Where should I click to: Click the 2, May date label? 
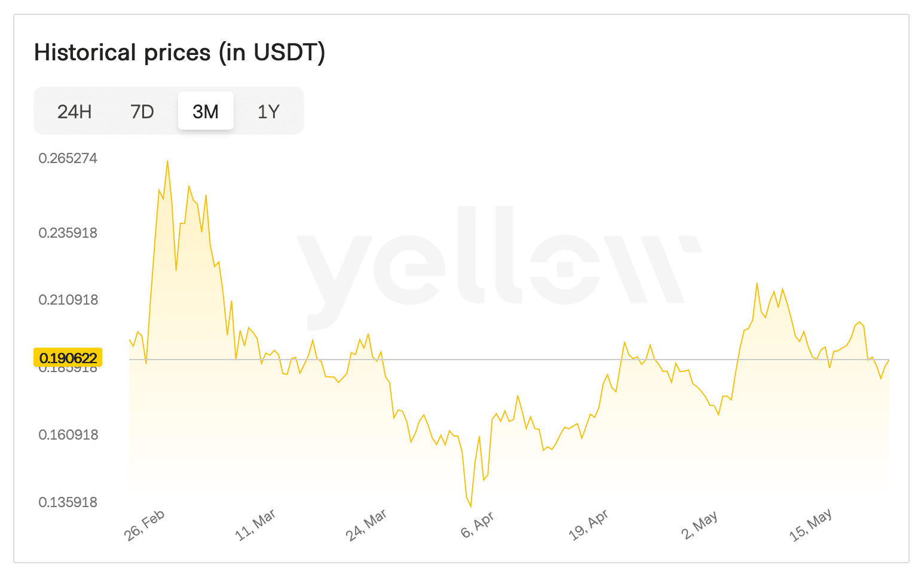tap(700, 525)
